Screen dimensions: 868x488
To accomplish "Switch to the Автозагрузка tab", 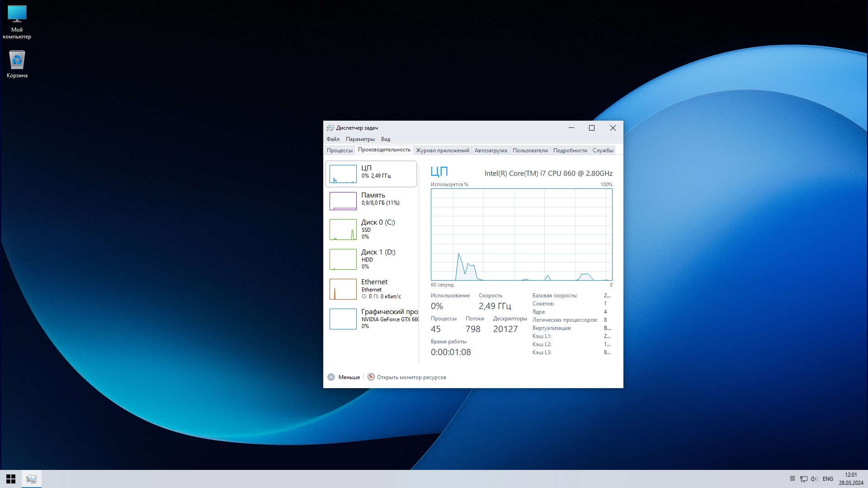I will (491, 150).
